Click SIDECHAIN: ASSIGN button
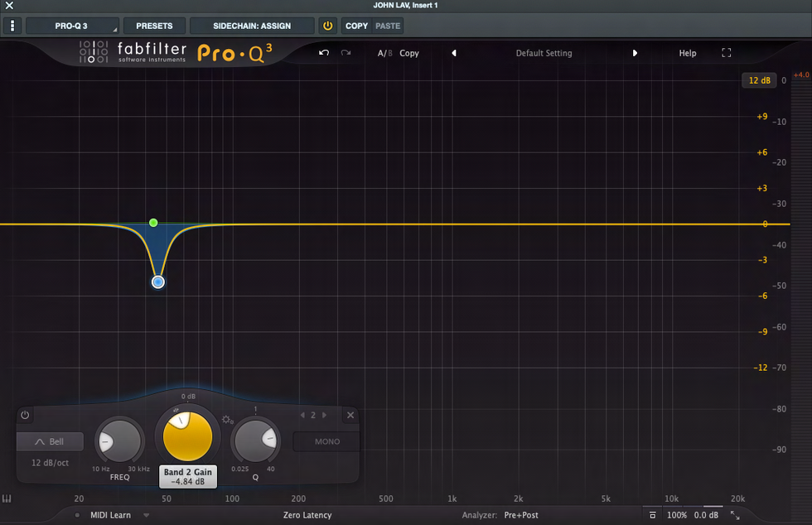 click(x=252, y=26)
